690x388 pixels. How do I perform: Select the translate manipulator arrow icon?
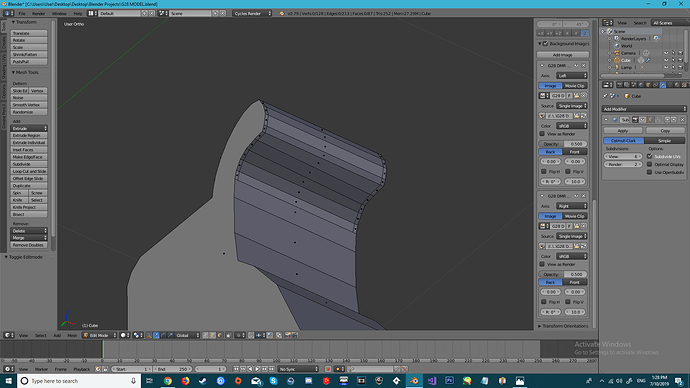click(x=156, y=335)
